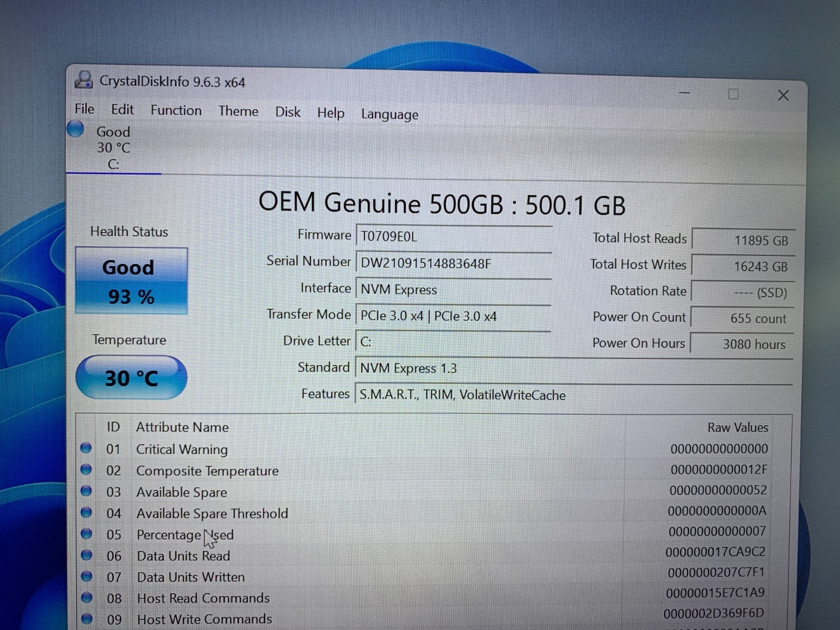Click the ID column header

pos(113,427)
